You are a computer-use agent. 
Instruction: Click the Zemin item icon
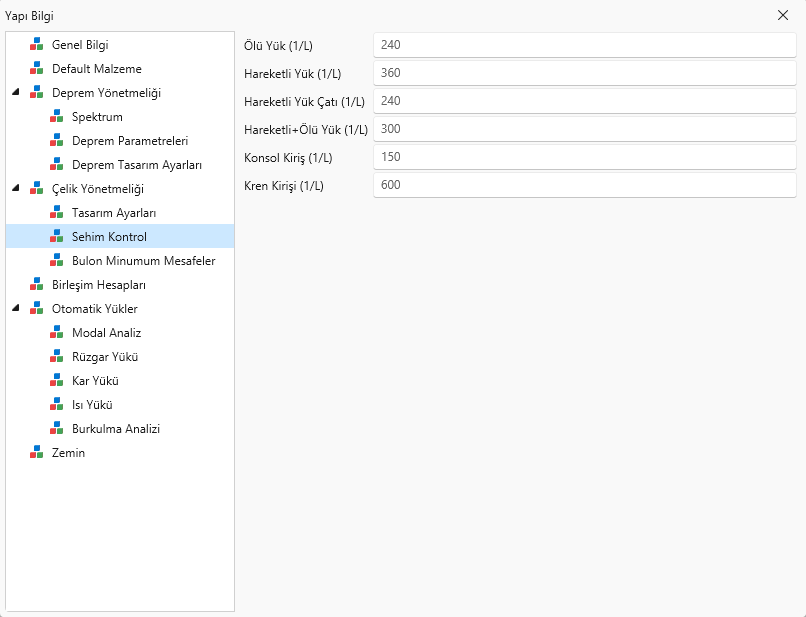point(36,452)
